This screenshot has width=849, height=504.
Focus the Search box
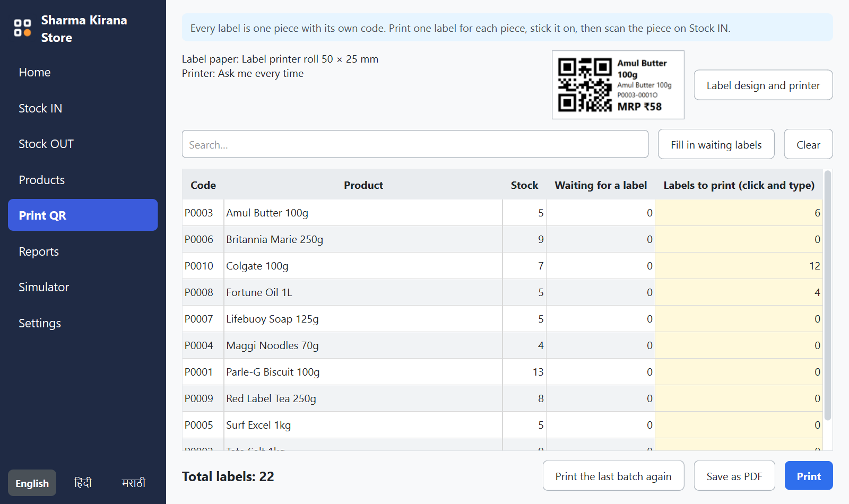(415, 144)
